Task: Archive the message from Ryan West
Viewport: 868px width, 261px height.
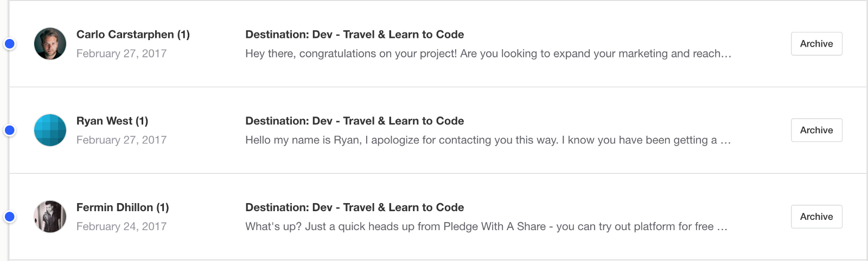Action: tap(816, 130)
